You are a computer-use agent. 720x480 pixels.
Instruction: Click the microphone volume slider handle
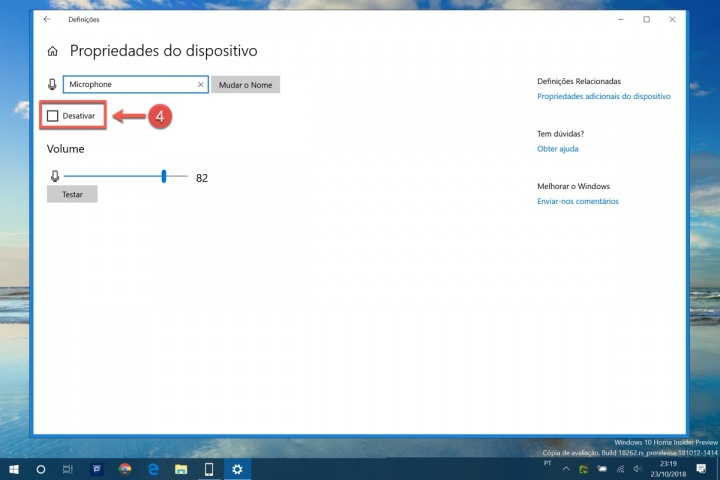(x=164, y=176)
